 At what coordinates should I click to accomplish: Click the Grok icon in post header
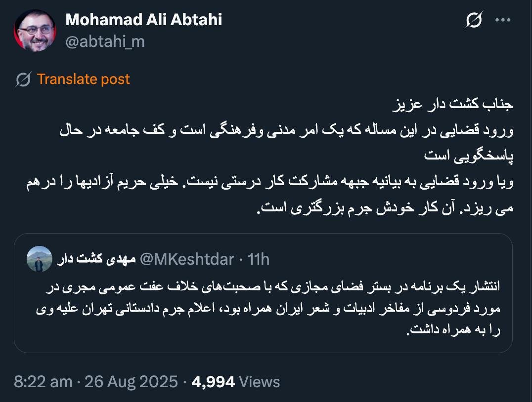(x=474, y=20)
